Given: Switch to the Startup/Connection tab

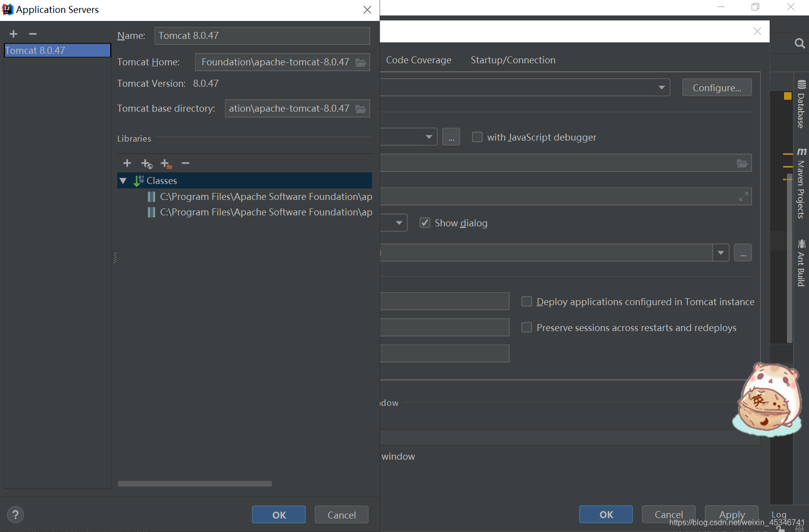Looking at the screenshot, I should click(513, 60).
